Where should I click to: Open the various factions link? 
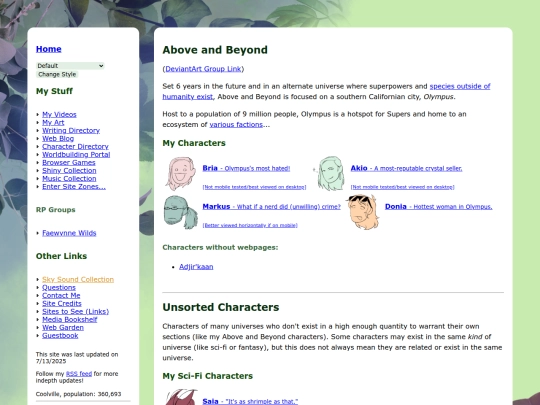236,125
